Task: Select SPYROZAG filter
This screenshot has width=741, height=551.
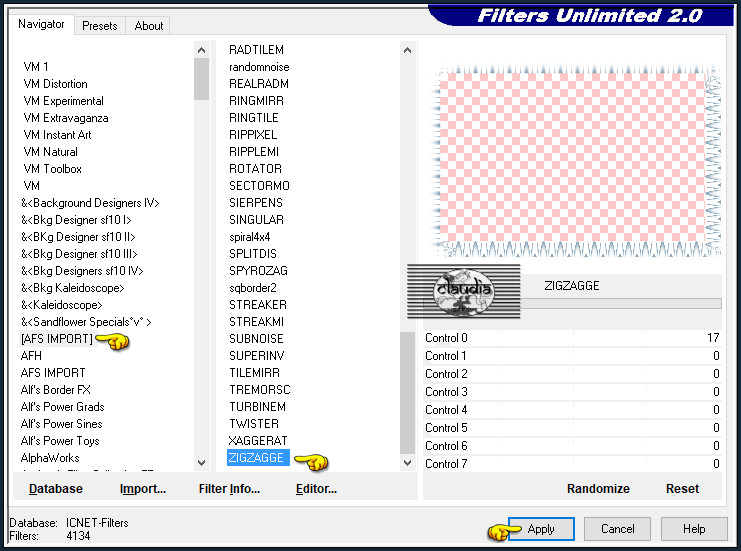Action: coord(258,271)
